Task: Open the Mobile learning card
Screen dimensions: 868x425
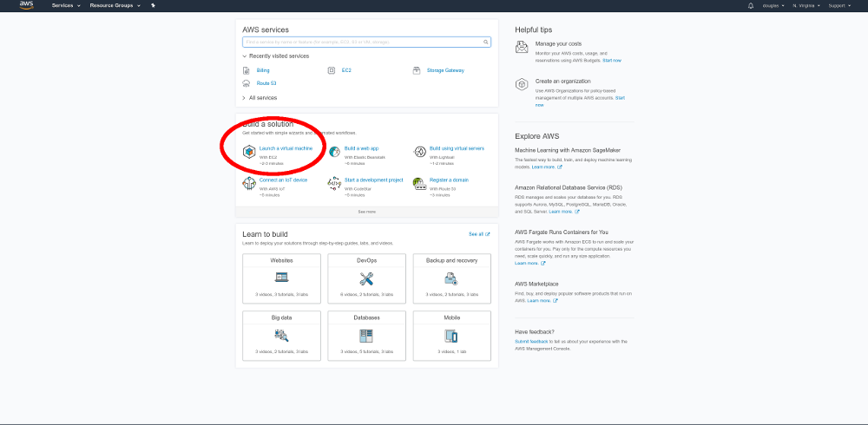Action: tap(451, 336)
